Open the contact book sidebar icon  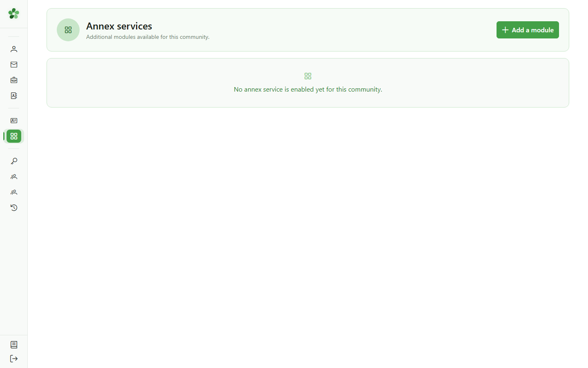click(x=14, y=96)
